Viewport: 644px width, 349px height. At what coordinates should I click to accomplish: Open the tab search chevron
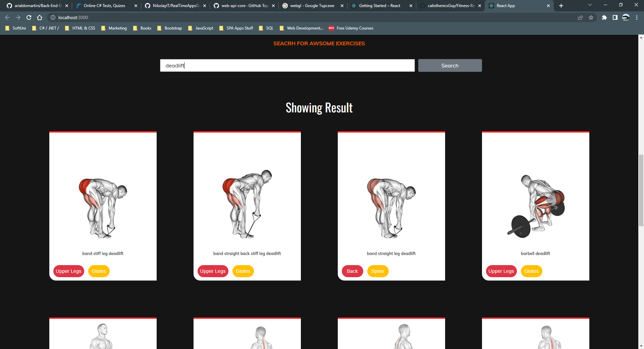pos(590,5)
